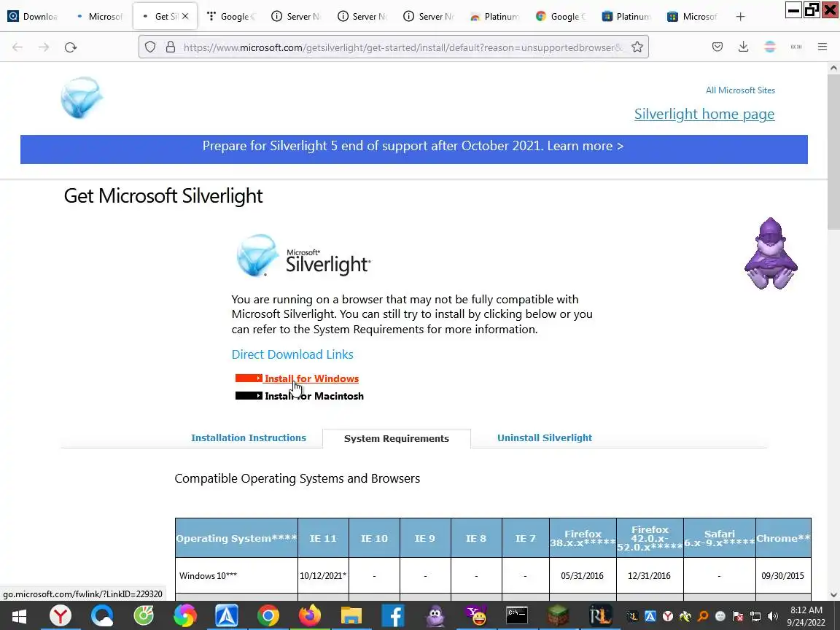Screen dimensions: 840x630
Task: Click the padlock site security icon
Action: coord(171,47)
